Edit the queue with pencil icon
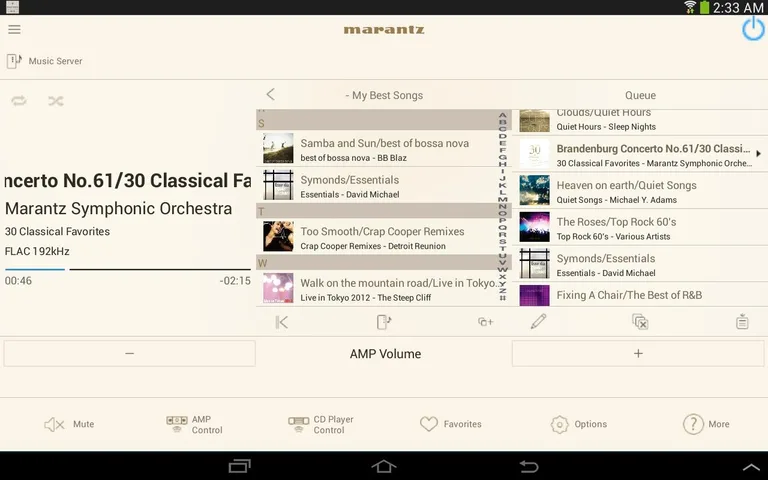 [538, 322]
